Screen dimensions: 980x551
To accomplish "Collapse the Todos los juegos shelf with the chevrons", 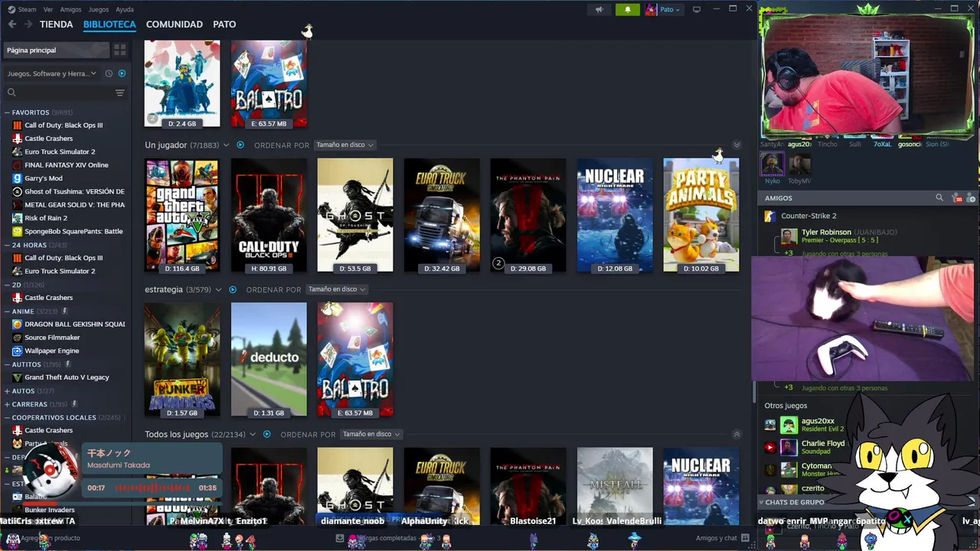I will (737, 434).
